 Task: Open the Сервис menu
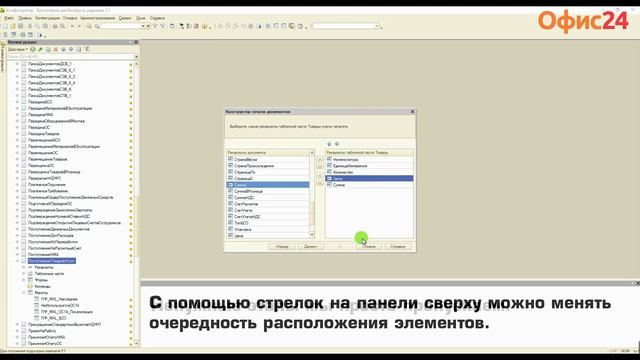coord(125,18)
